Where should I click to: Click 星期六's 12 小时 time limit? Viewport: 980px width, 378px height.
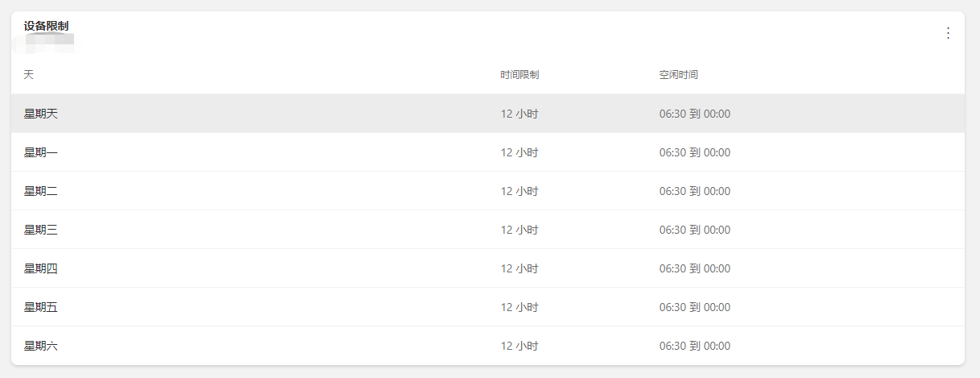point(519,346)
